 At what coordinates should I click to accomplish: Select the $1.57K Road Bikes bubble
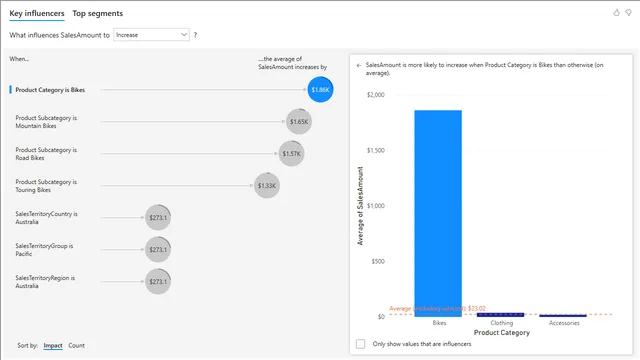(x=291, y=153)
